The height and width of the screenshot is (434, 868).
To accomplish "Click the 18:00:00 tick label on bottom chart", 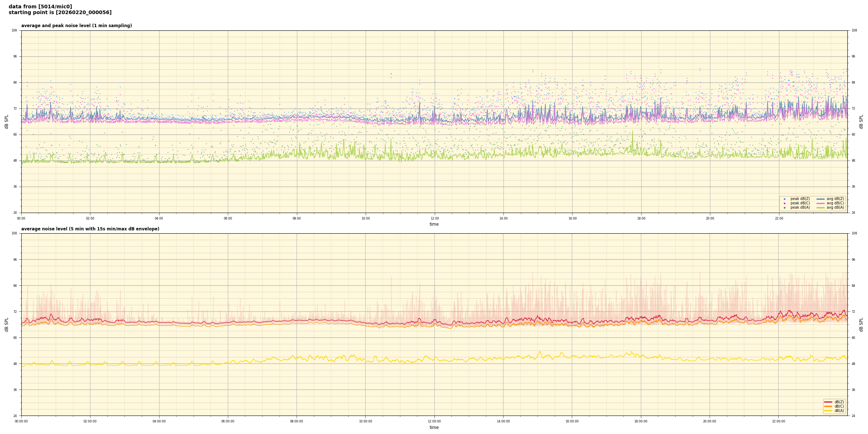I will tap(641, 421).
